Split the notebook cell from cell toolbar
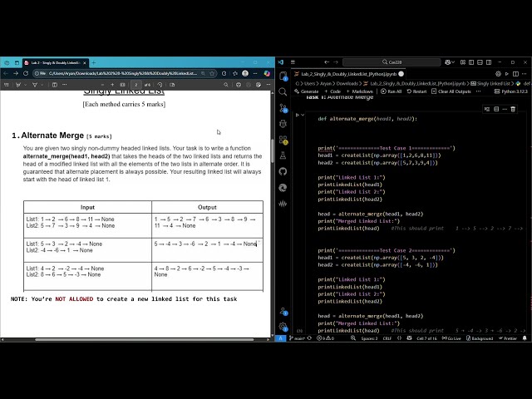This screenshot has width=532, height=399. click(x=496, y=109)
